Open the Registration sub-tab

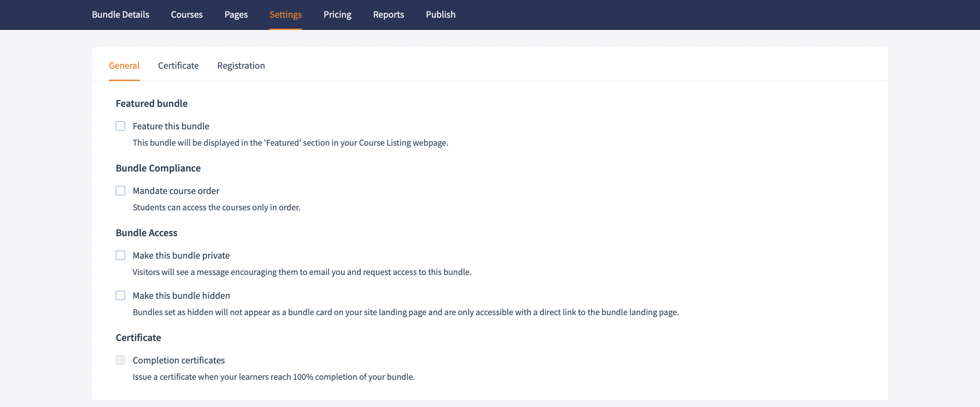click(241, 65)
